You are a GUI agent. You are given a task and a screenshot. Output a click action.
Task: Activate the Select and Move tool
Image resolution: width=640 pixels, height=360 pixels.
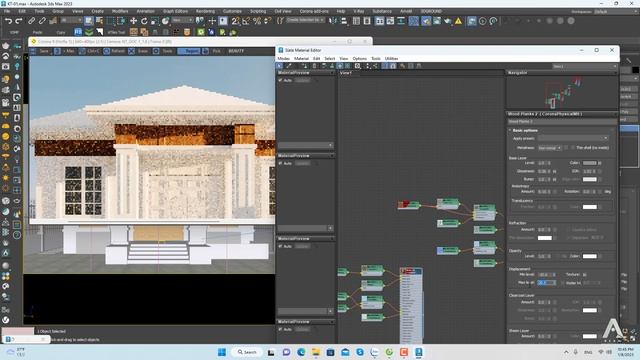tap(133, 20)
